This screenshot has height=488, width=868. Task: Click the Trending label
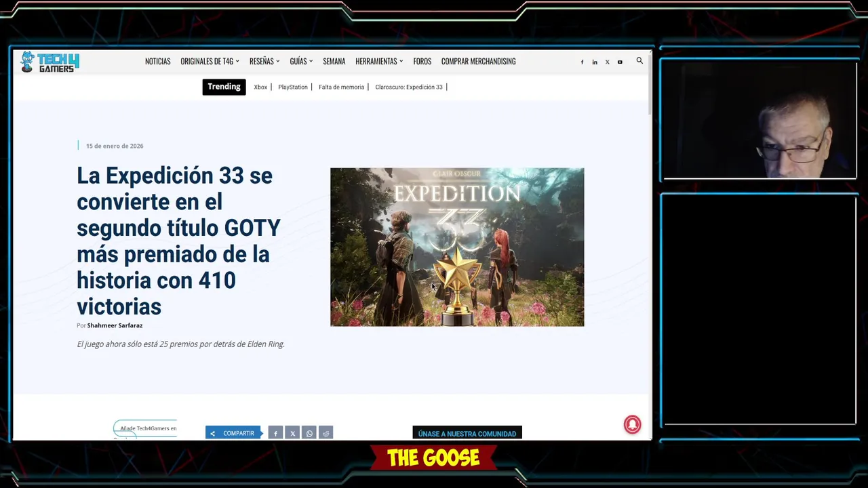[x=224, y=87]
